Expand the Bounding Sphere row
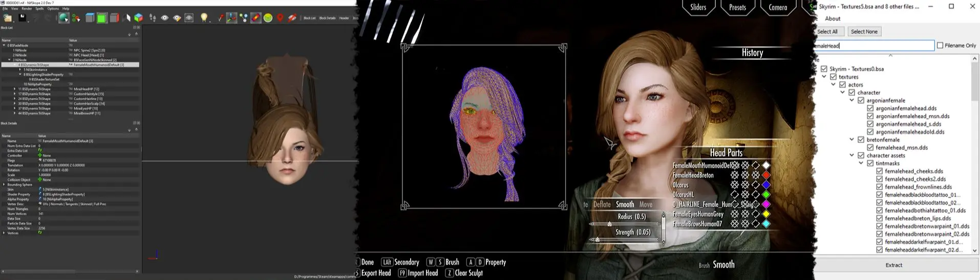The width and height of the screenshot is (980, 280). tap(4, 184)
